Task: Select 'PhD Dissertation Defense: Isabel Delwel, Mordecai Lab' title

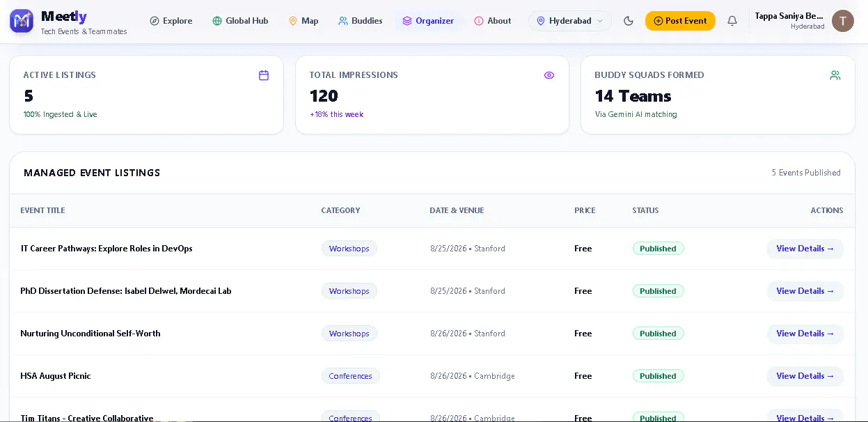Action: click(x=126, y=291)
